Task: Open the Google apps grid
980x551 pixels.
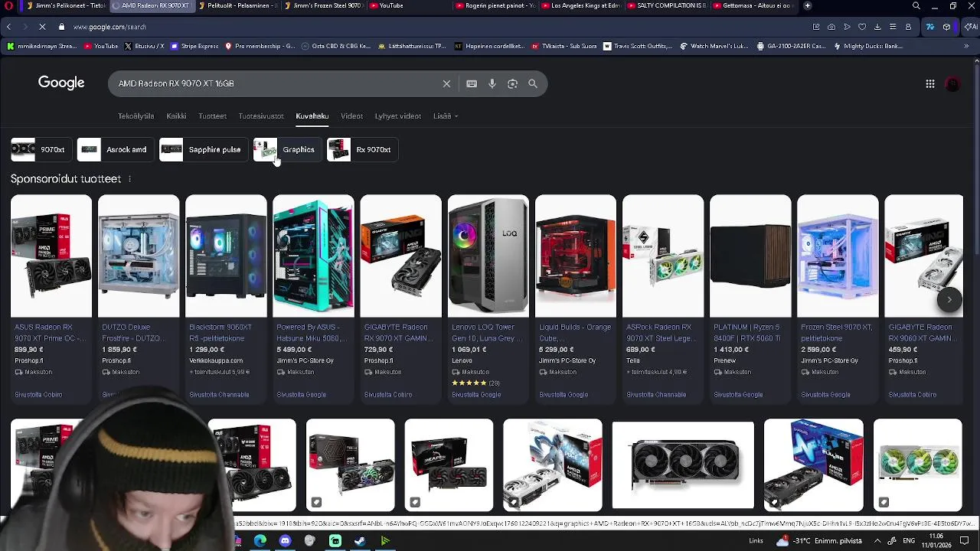Action: 929,83
